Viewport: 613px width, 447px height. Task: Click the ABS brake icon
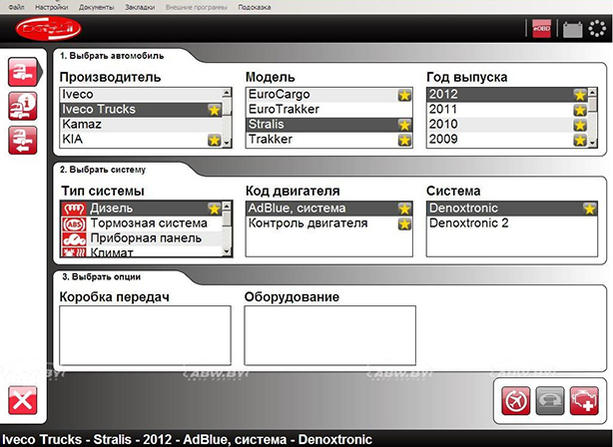coord(74,224)
